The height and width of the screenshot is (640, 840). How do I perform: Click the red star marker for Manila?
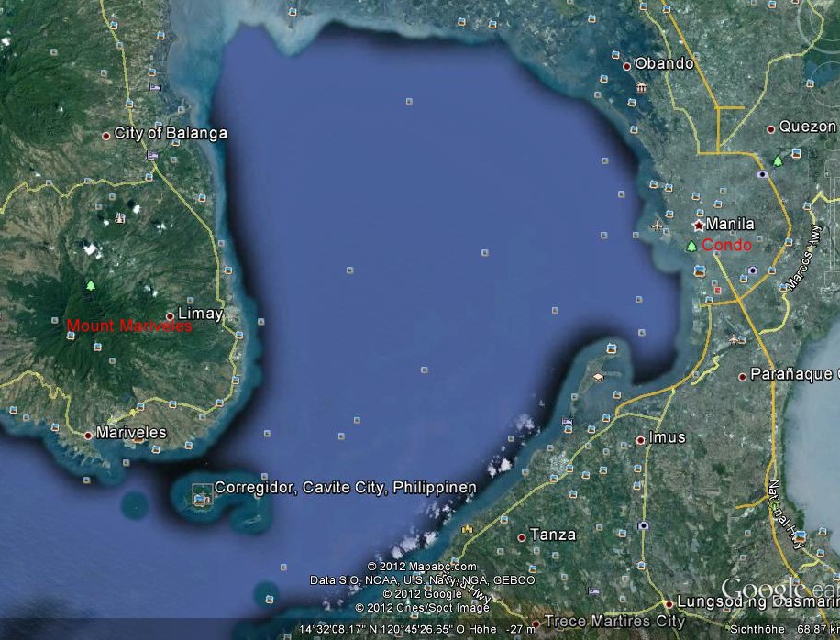point(699,225)
